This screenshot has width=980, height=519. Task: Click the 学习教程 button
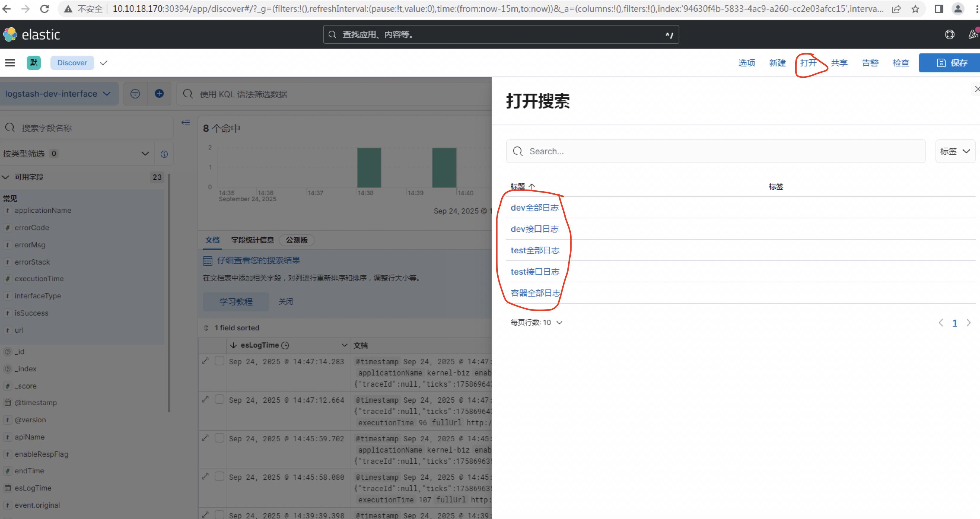pos(236,301)
